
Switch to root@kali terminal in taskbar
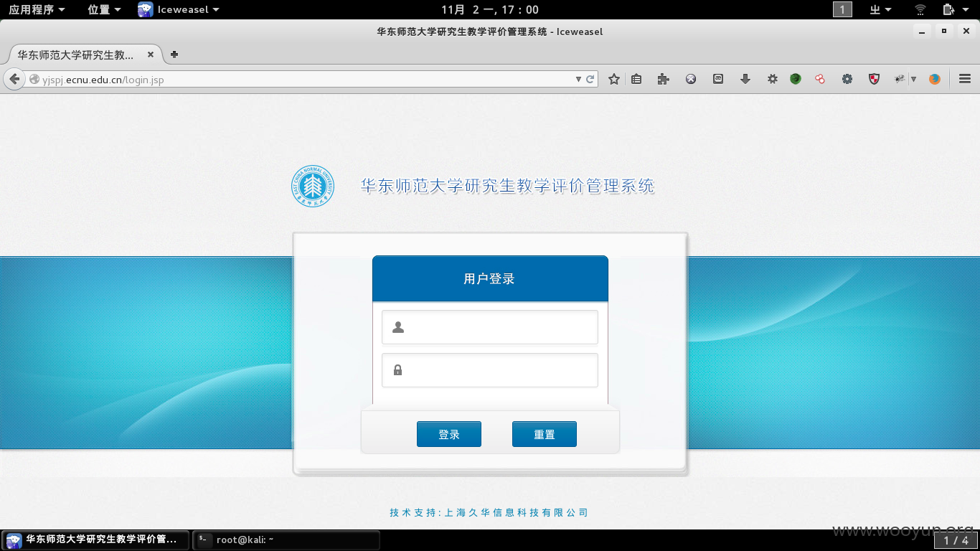coord(286,540)
